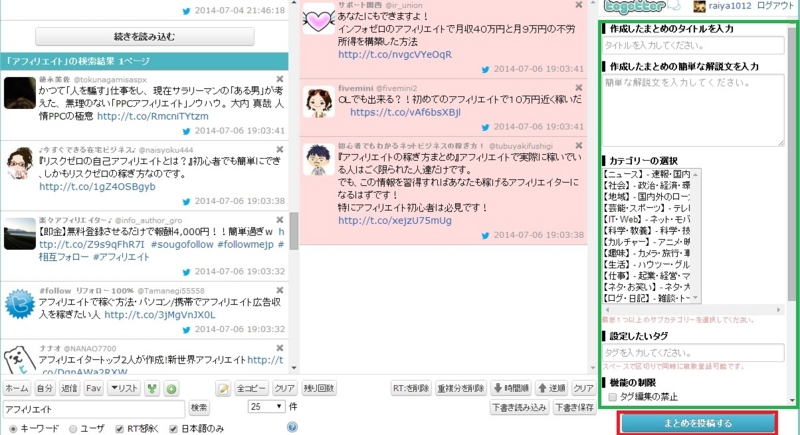Open the ▼リスト dropdown
The width and height of the screenshot is (800, 435).
124,389
